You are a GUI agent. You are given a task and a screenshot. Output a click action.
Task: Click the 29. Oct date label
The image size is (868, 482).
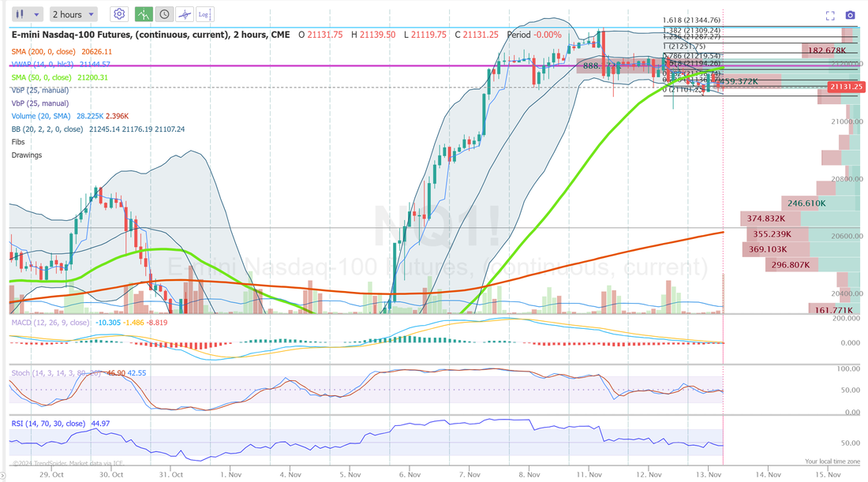tap(51, 474)
